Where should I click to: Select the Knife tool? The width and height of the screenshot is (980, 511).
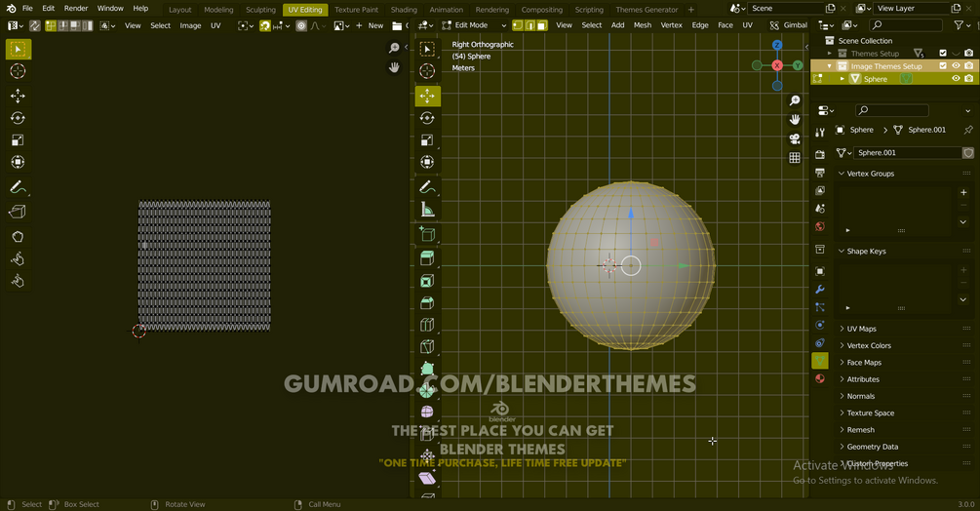point(427,347)
